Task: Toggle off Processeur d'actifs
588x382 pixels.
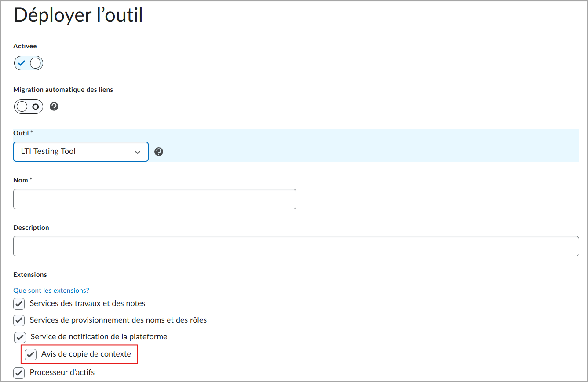Action: (19, 372)
